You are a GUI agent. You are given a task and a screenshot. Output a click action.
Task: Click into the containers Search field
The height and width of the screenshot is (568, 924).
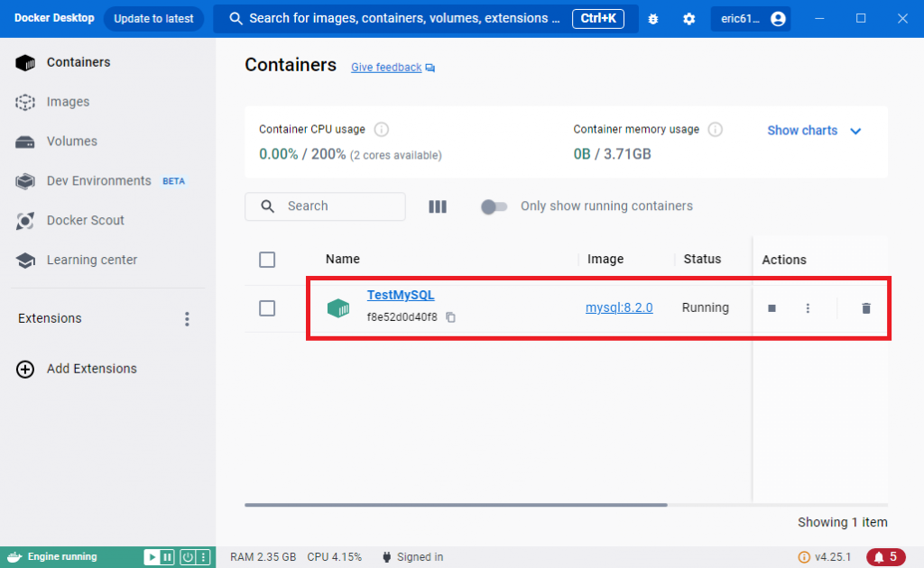[x=325, y=206]
